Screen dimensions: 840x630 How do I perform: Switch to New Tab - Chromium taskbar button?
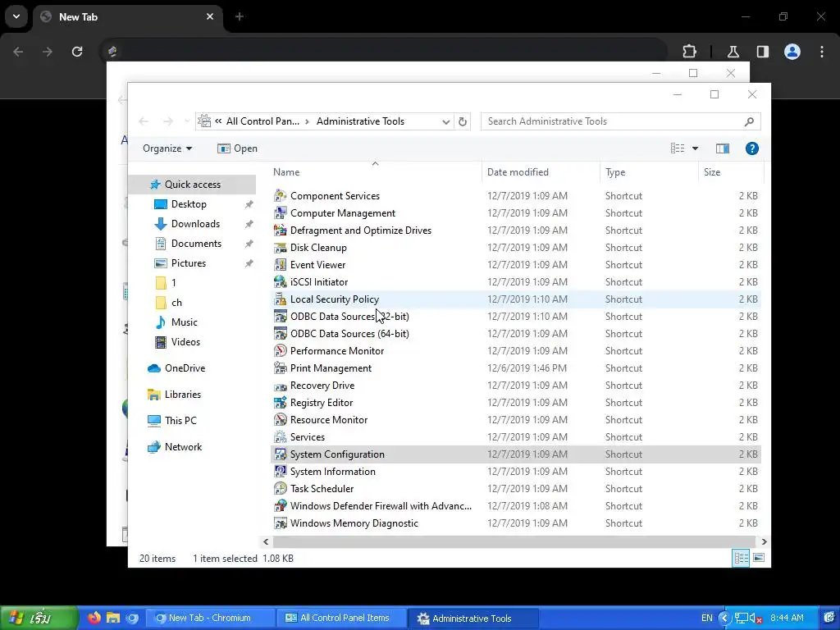tap(210, 618)
